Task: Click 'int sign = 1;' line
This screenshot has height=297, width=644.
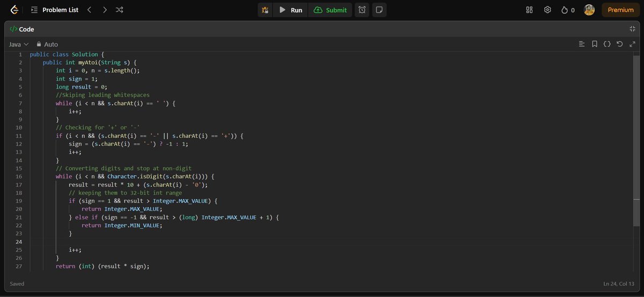Action: pyautogui.click(x=77, y=79)
